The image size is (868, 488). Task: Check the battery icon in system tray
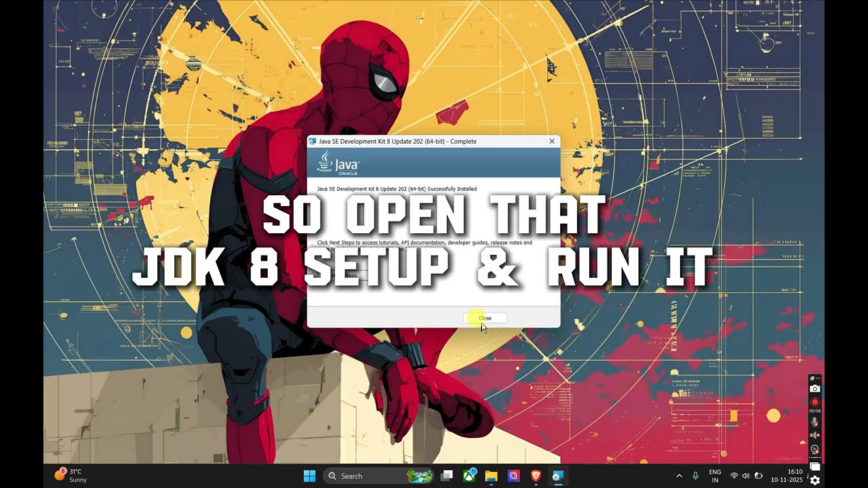tap(758, 476)
